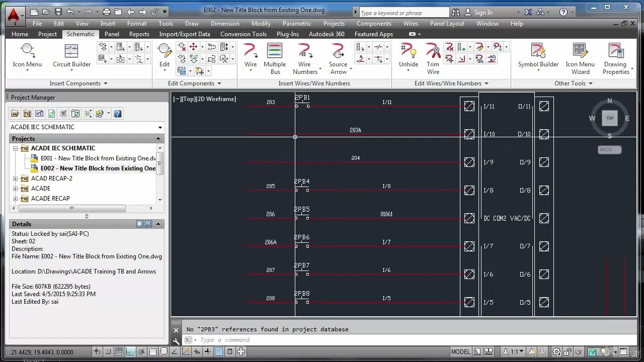Screen dimensions: 644x362
Task: Click the [-][Top][2D Wireframe] viewport label
Action: 204,99
